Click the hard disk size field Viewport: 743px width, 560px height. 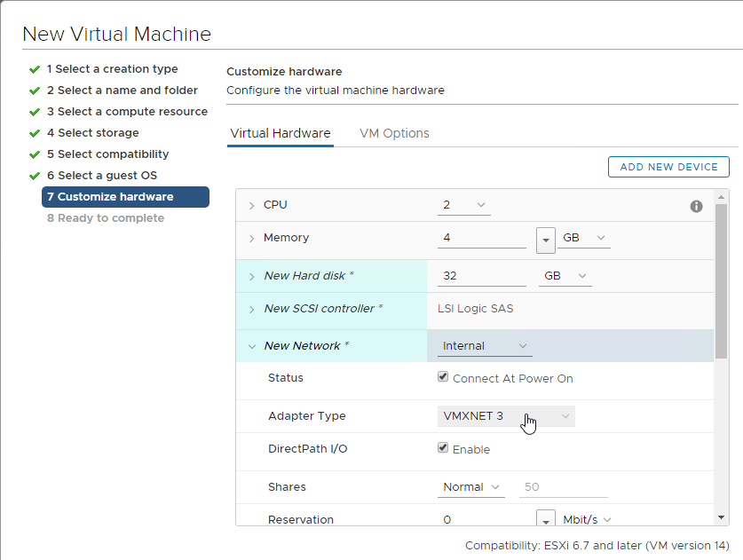(x=482, y=276)
